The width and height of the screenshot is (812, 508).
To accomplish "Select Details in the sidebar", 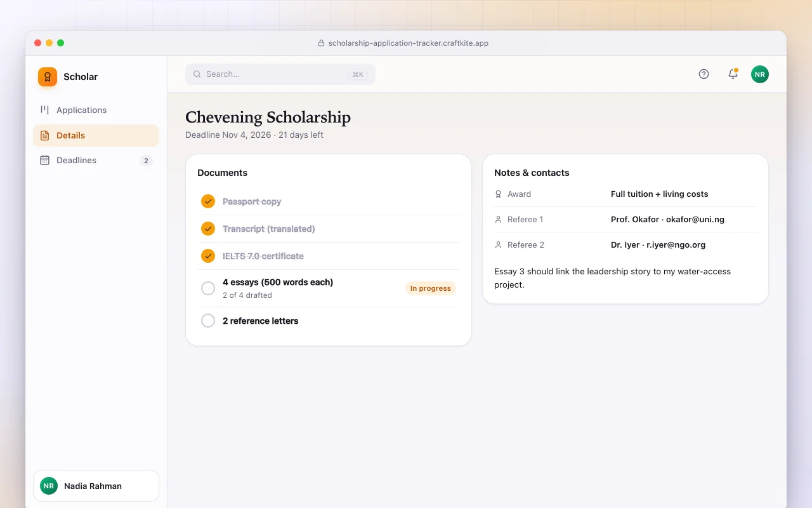I will pyautogui.click(x=96, y=135).
